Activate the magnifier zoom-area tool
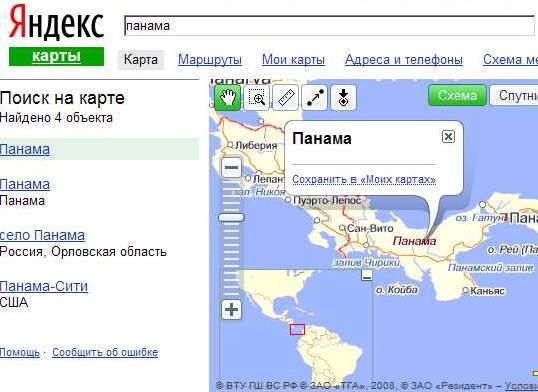 (x=257, y=98)
